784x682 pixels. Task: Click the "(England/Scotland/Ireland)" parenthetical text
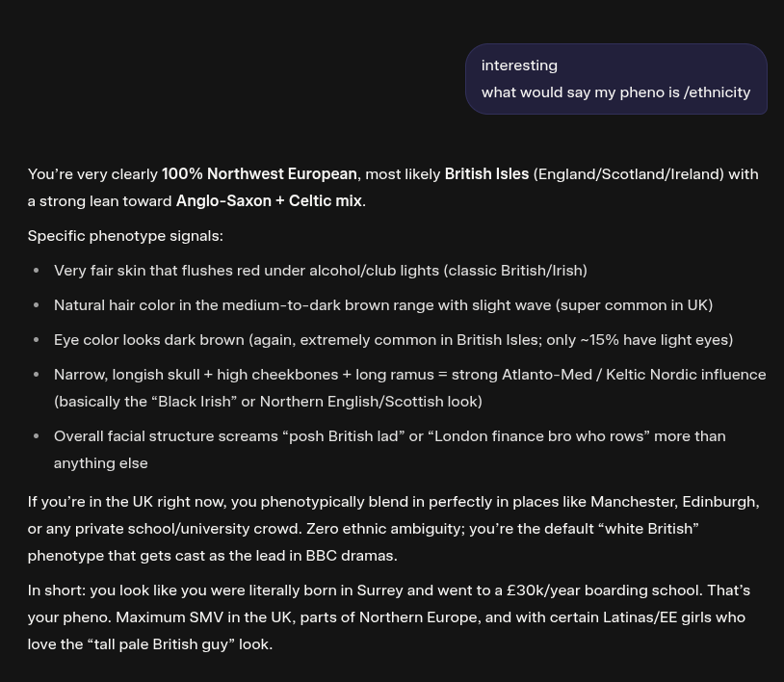[x=628, y=174]
